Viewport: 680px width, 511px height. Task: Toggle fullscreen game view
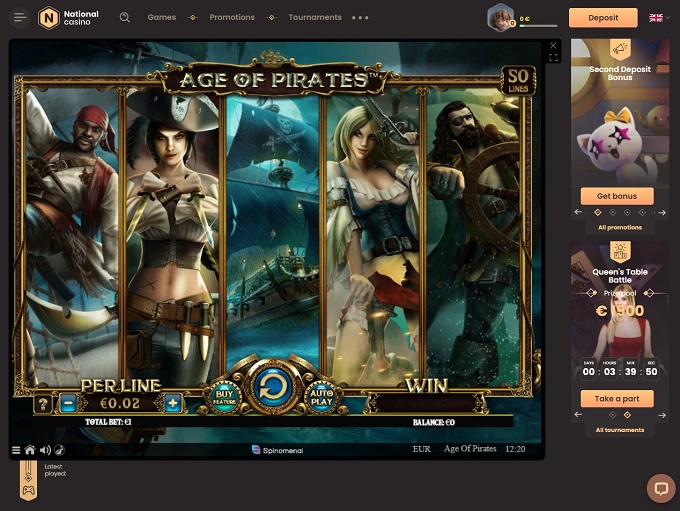pyautogui.click(x=554, y=58)
